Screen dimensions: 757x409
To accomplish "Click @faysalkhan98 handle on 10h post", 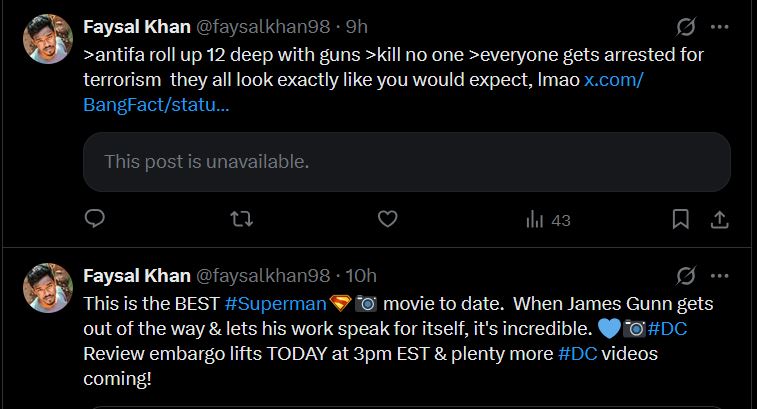I will (x=263, y=276).
